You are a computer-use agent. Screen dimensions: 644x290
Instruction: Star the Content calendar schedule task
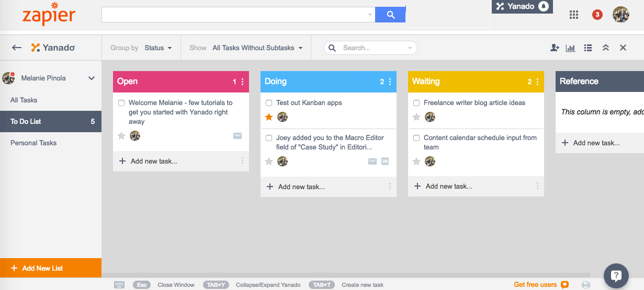click(x=416, y=161)
